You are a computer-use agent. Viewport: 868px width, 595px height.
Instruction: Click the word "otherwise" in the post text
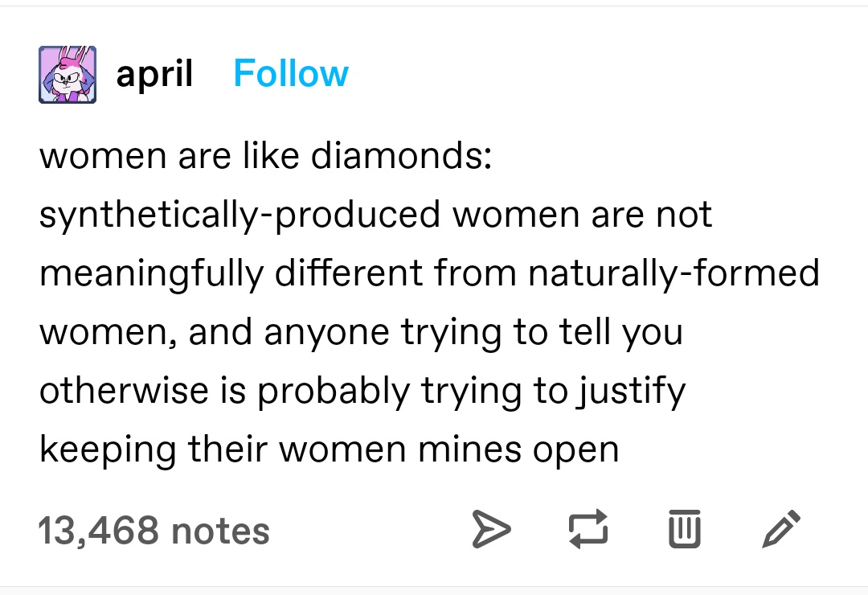point(124,390)
